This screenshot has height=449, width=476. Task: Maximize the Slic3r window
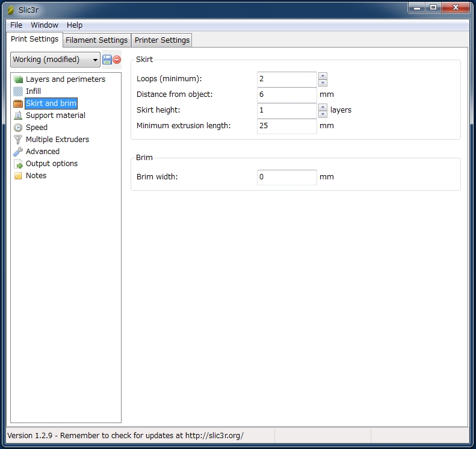[433, 8]
